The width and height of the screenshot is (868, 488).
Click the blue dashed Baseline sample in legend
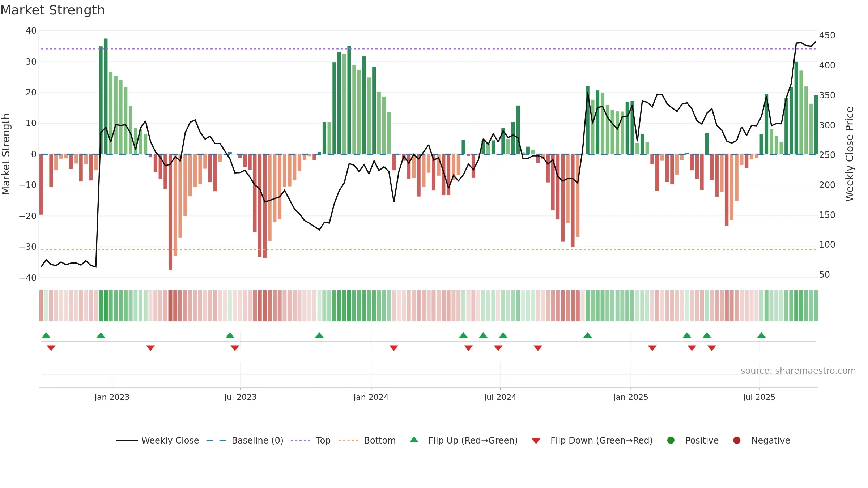click(x=216, y=440)
